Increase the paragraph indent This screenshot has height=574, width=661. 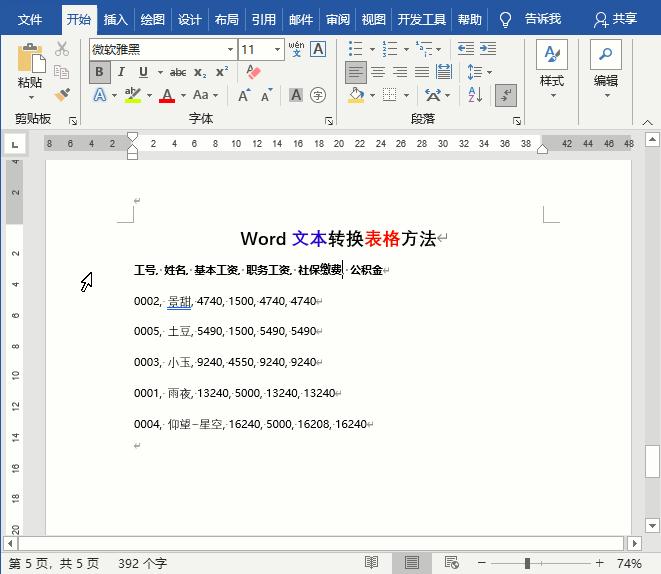point(488,49)
